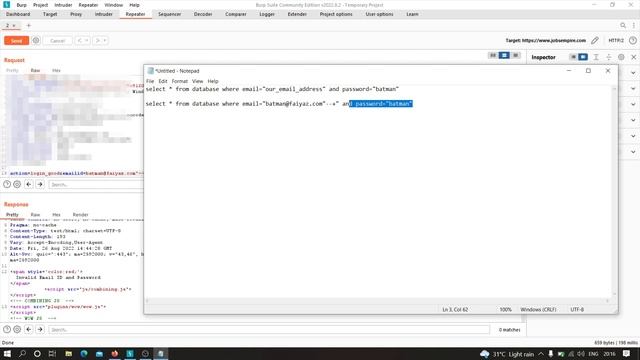Click Notepad vertical scrollbar

pyautogui.click(x=614, y=191)
